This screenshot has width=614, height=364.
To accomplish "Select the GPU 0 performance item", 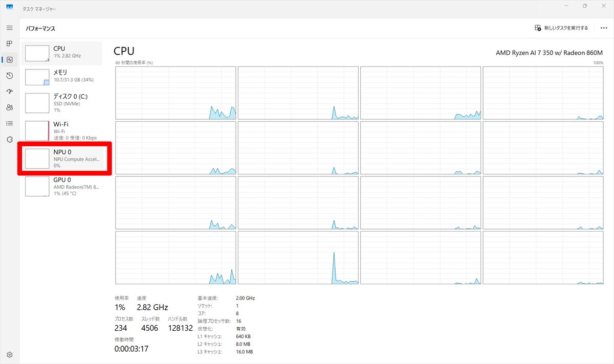I will click(61, 187).
